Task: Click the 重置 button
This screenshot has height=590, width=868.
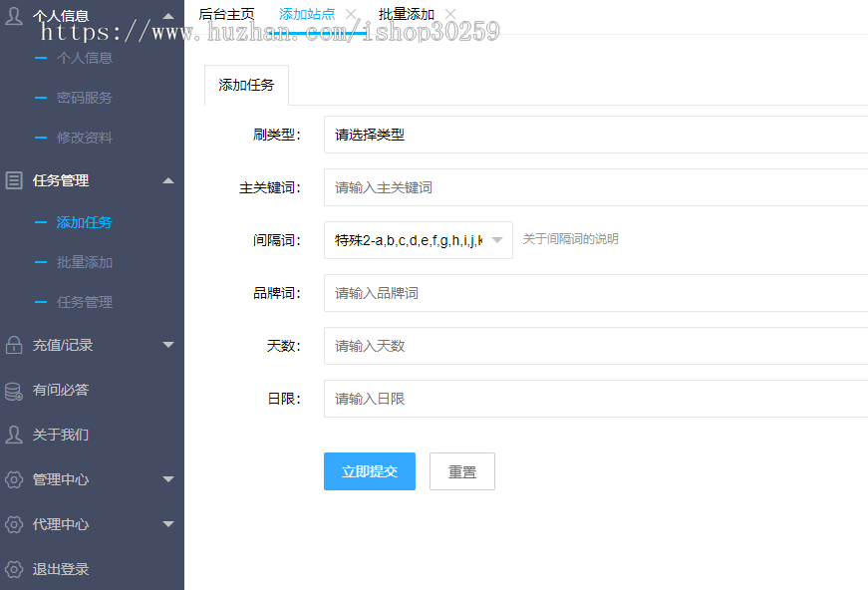Action: (462, 471)
